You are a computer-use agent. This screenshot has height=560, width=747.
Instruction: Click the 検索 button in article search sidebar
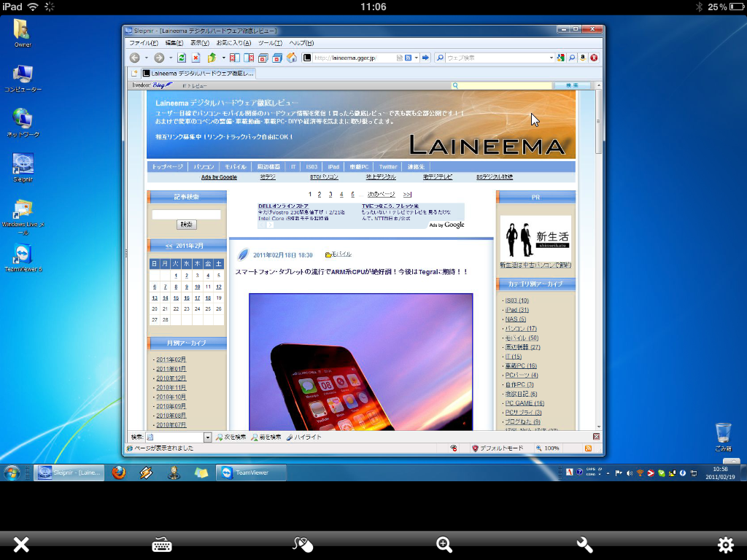[186, 225]
